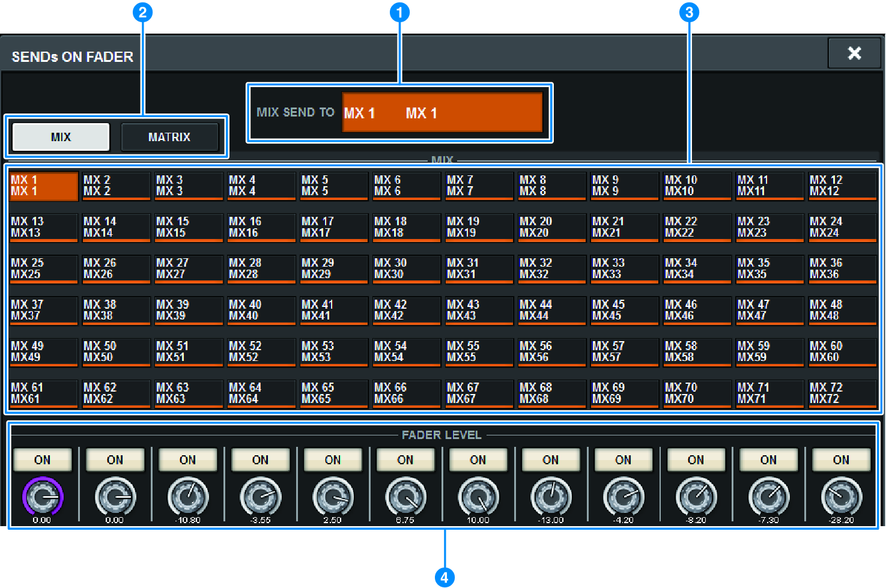Disable ON for the -10.80 channel

pos(187,459)
